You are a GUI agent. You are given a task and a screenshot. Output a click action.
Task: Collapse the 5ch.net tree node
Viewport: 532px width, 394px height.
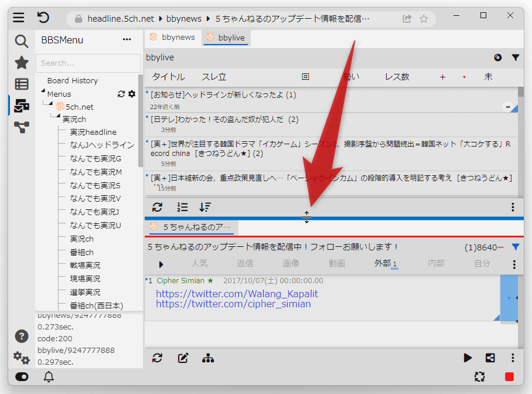coord(50,103)
